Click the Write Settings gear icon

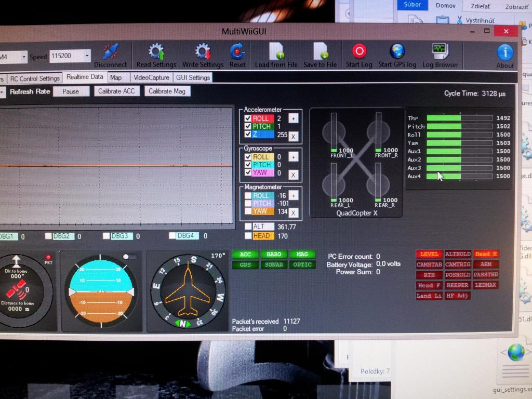coord(203,52)
